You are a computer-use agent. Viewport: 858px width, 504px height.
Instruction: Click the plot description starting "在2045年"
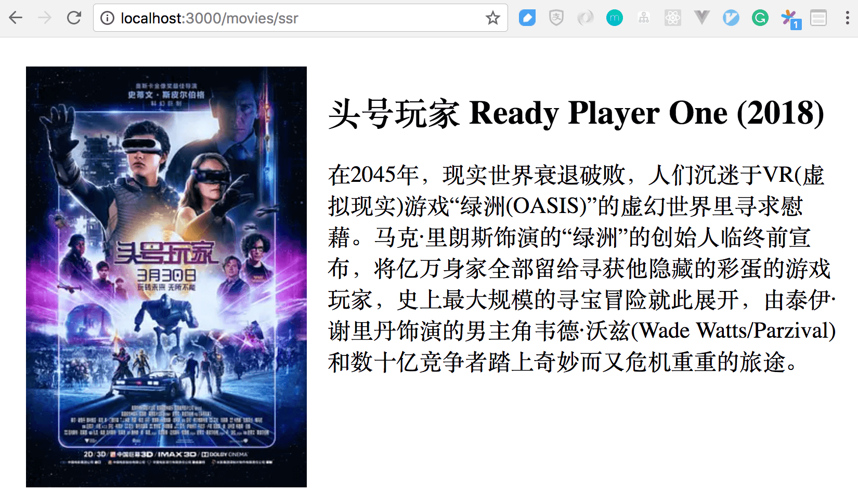click(582, 269)
